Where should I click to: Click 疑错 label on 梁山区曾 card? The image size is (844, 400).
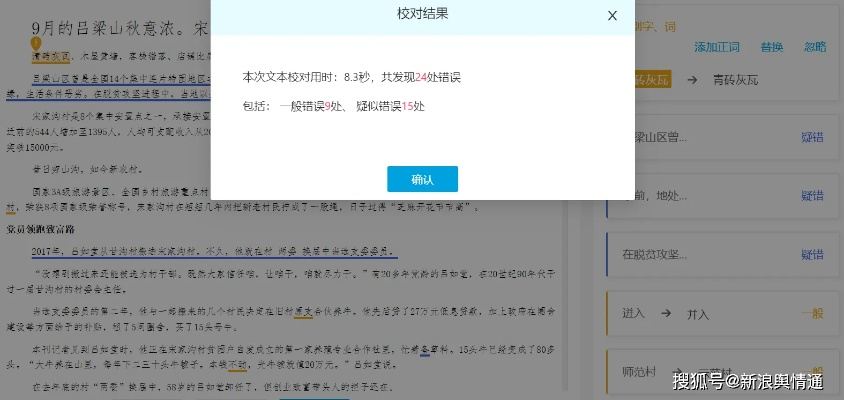(811, 136)
